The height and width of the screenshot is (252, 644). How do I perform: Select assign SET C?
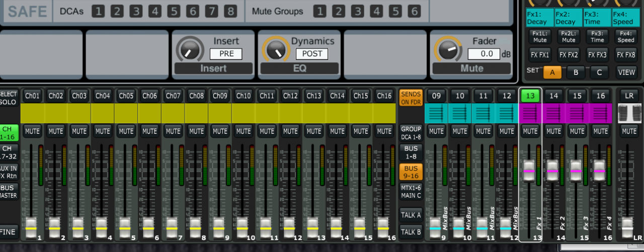pyautogui.click(x=599, y=72)
